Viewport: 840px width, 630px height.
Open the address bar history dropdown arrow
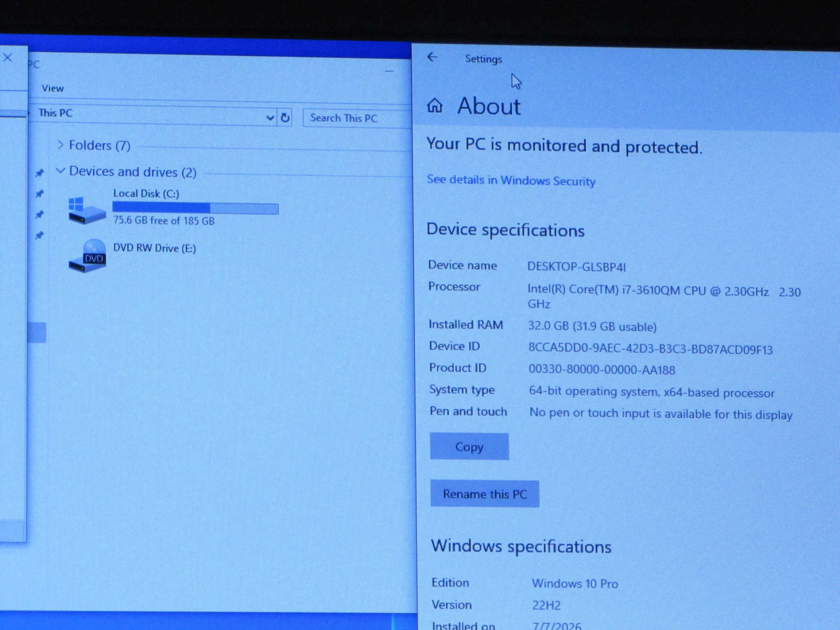coord(270,118)
